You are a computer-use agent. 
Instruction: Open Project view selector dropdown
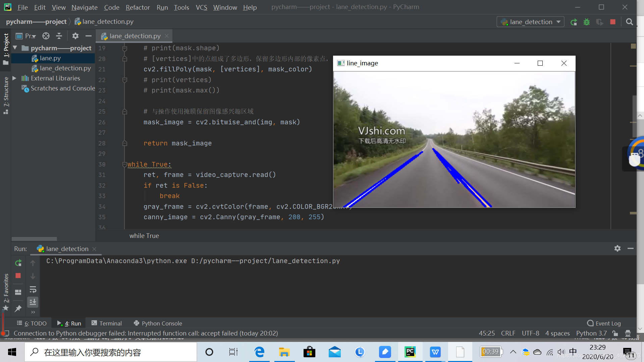pos(26,36)
